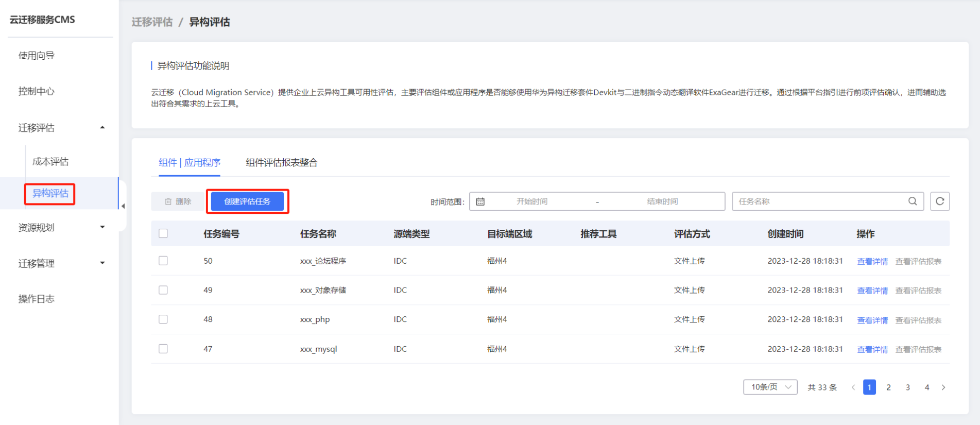Viewport: 980px width, 425px height.
Task: Focus the 结束时间 end time field
Action: pos(662,201)
